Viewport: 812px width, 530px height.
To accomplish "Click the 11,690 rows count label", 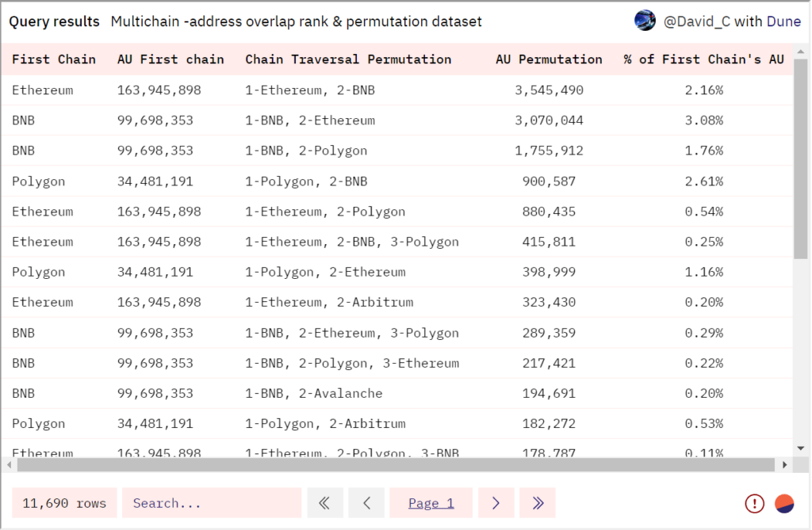I will pos(64,502).
